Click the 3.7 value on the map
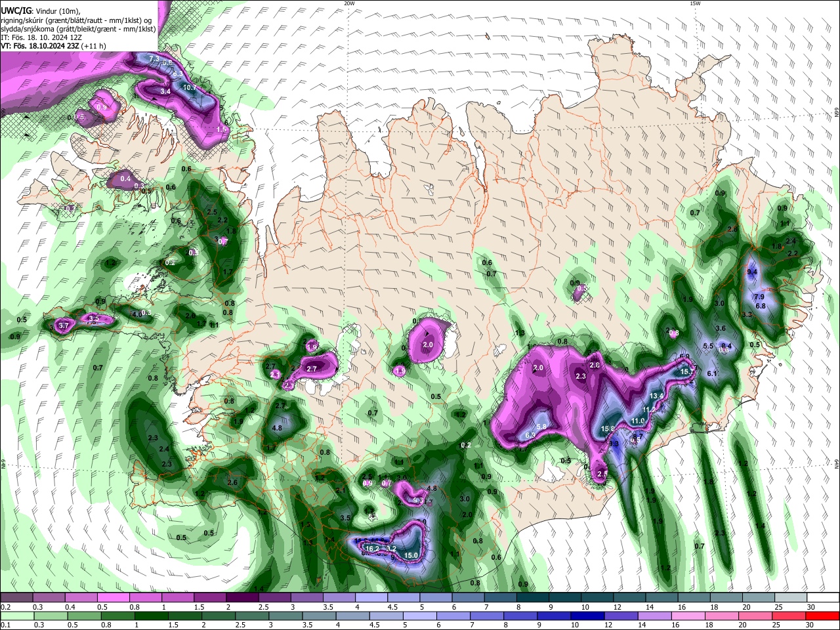 pos(64,325)
